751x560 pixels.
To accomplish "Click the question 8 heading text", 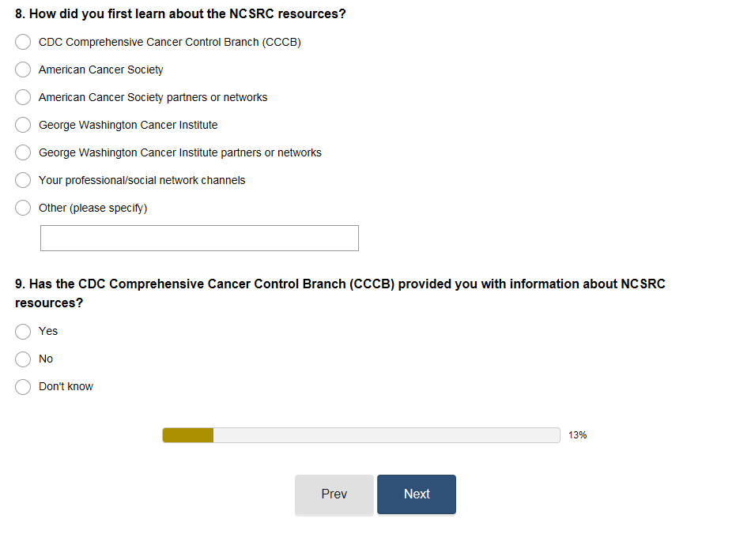I will pos(180,14).
